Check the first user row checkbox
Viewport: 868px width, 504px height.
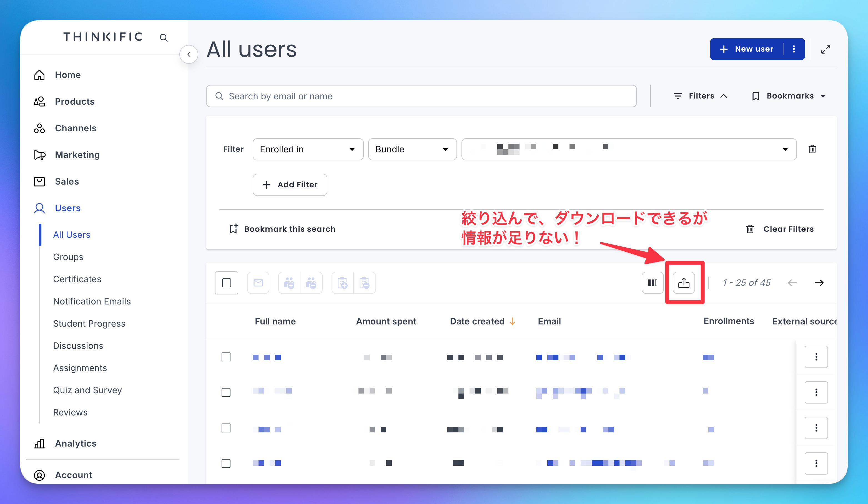(x=226, y=357)
